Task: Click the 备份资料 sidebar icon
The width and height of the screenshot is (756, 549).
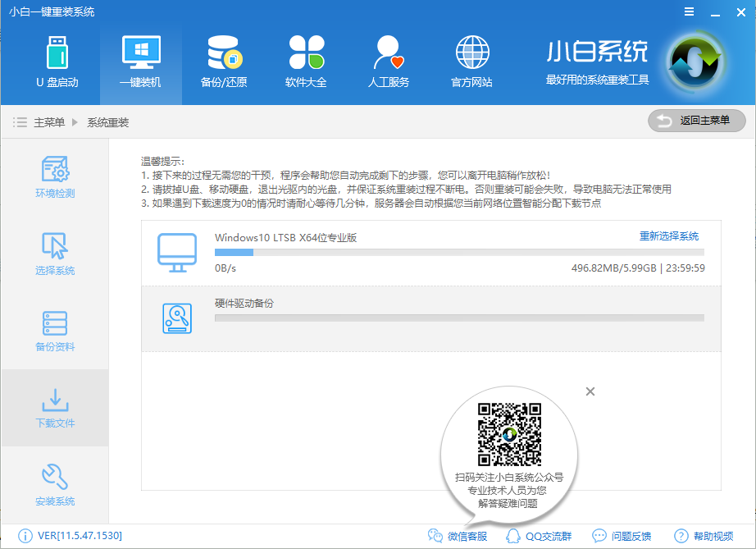Action: (x=54, y=330)
